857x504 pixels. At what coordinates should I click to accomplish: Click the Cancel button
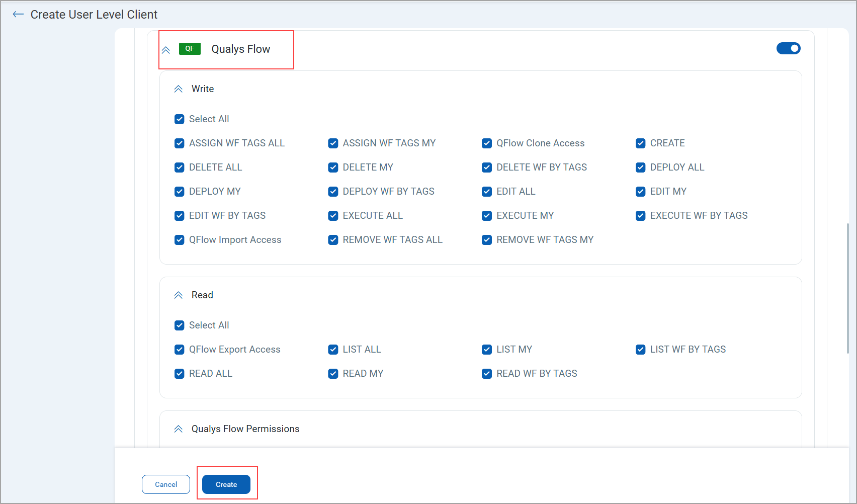[x=166, y=484]
